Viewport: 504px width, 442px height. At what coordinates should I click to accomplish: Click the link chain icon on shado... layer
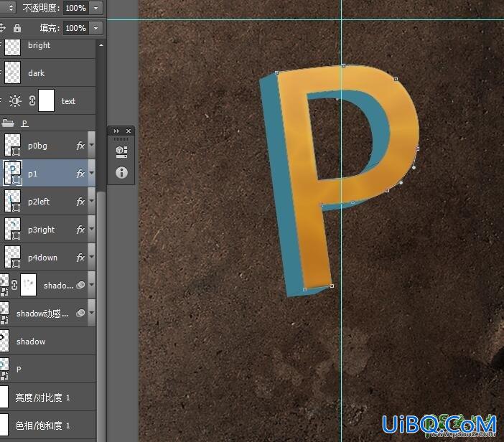tap(14, 286)
